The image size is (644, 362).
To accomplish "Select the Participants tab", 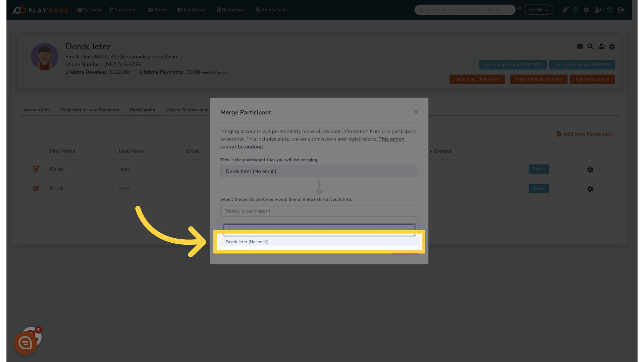I will tap(143, 110).
